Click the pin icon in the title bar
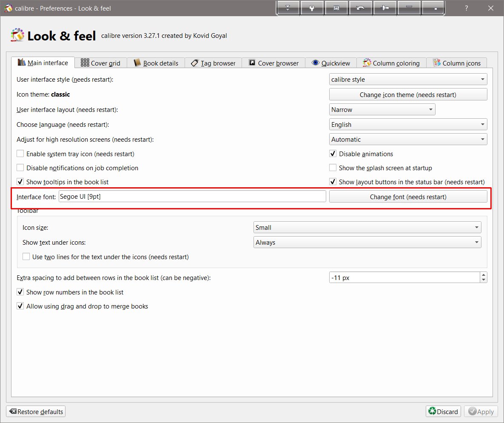This screenshot has height=423, width=504. 385,8
